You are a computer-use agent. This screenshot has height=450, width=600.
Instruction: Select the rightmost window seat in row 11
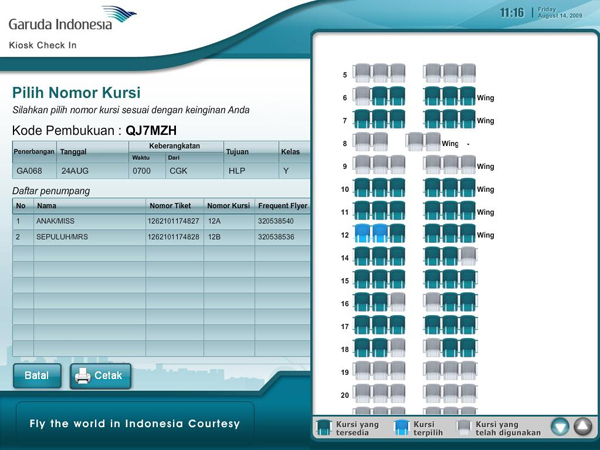pyautogui.click(x=467, y=212)
